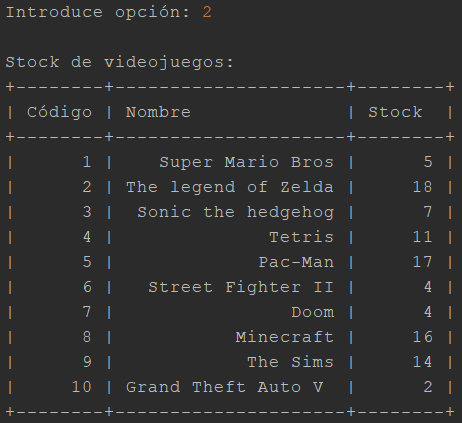Click the 'Stock de videojuegos:' heading

(120, 63)
